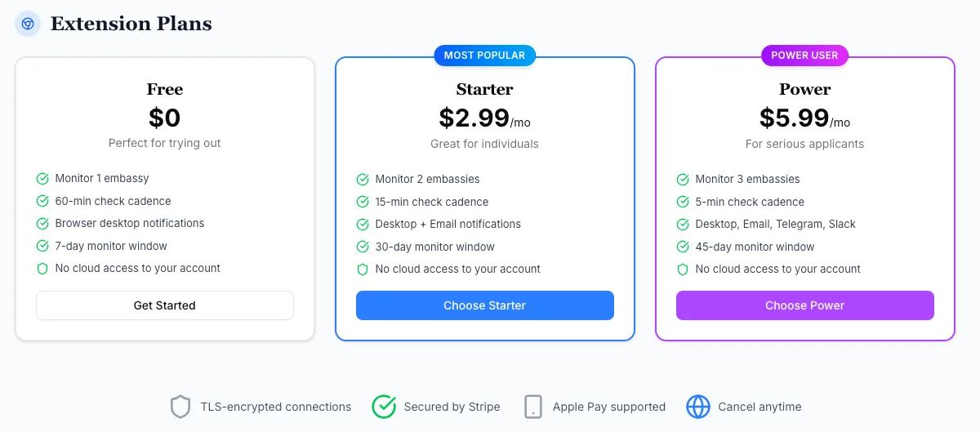Click the MOST POPULAR badge
980x432 pixels.
pyautogui.click(x=484, y=56)
